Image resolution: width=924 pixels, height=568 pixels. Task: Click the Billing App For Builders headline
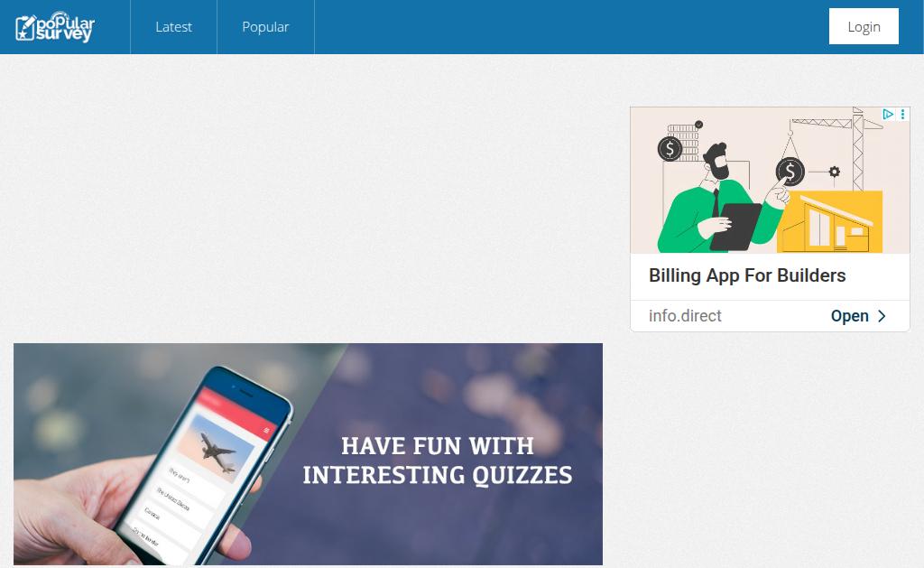746,275
